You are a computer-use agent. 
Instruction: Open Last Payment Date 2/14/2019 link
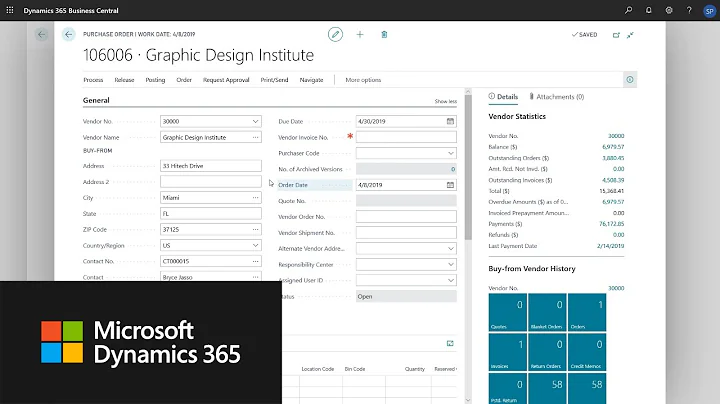click(x=610, y=246)
